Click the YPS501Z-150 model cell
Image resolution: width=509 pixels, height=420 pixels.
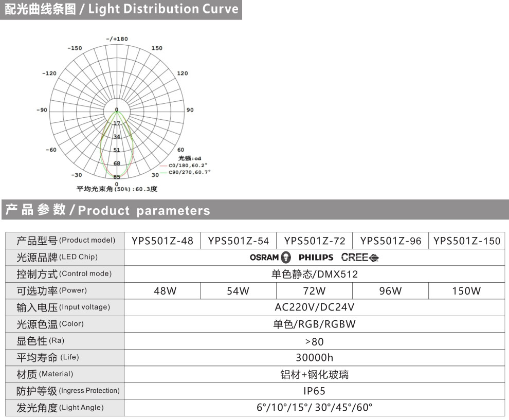point(466,241)
